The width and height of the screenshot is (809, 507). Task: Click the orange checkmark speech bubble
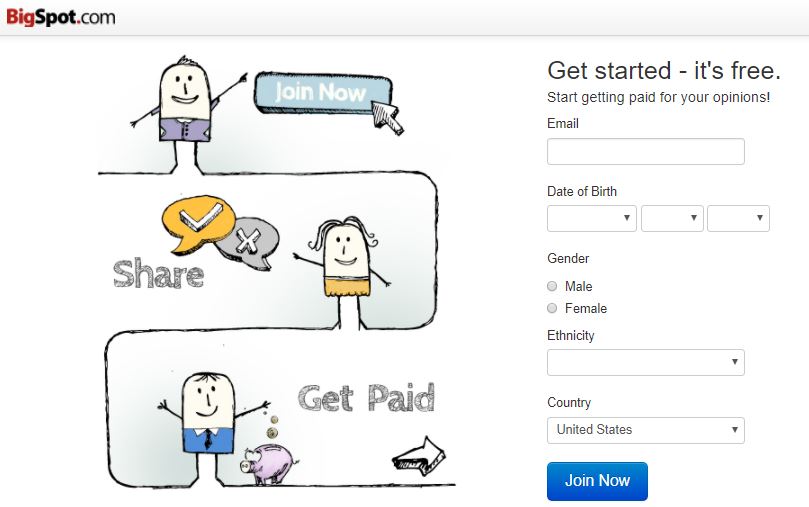tap(199, 223)
